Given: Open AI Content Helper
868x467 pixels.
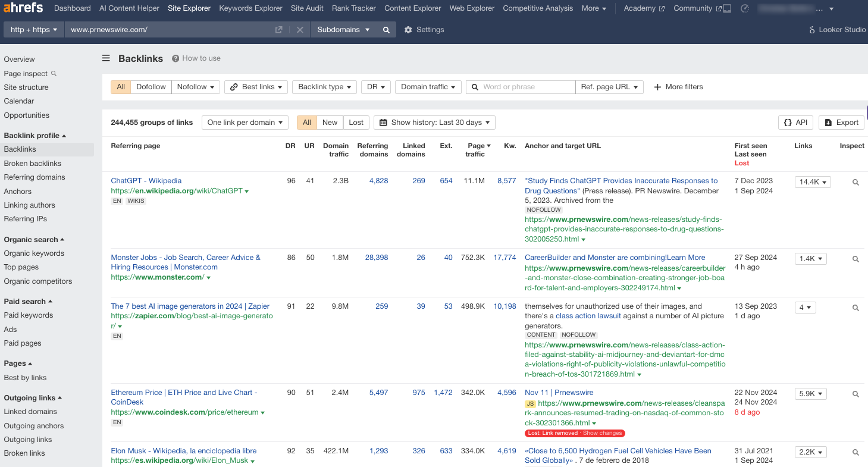Looking at the screenshot, I should [129, 8].
